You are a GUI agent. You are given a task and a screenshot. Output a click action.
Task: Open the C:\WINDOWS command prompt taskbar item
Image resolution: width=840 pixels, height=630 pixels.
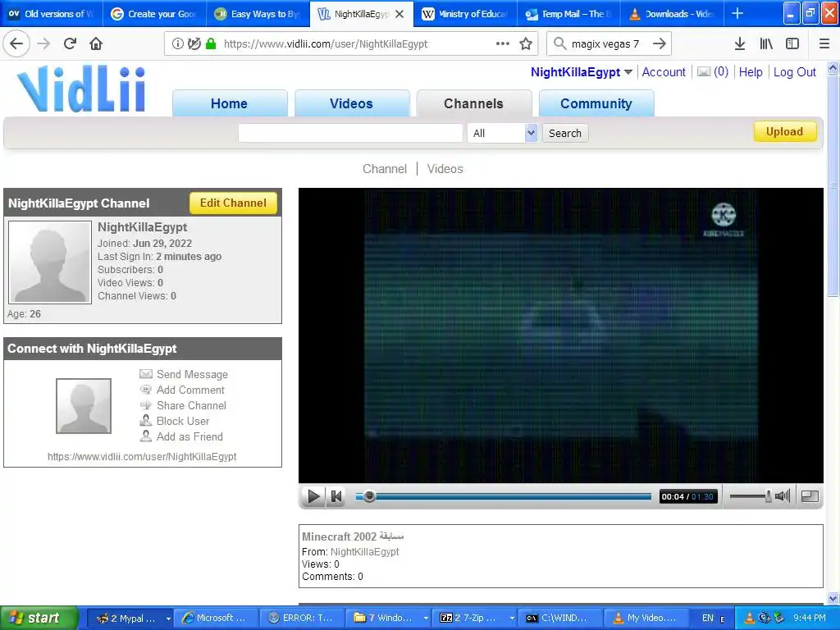click(x=561, y=618)
